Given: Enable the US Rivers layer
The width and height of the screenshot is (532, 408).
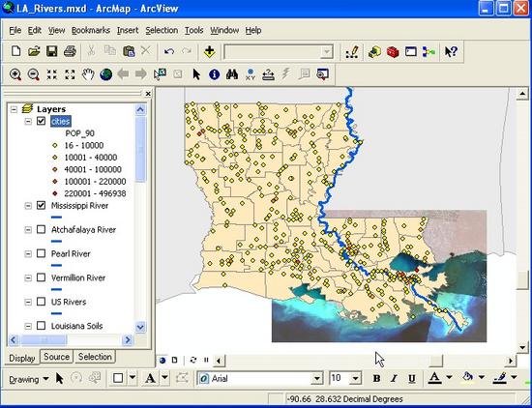Looking at the screenshot, I should pyautogui.click(x=41, y=302).
